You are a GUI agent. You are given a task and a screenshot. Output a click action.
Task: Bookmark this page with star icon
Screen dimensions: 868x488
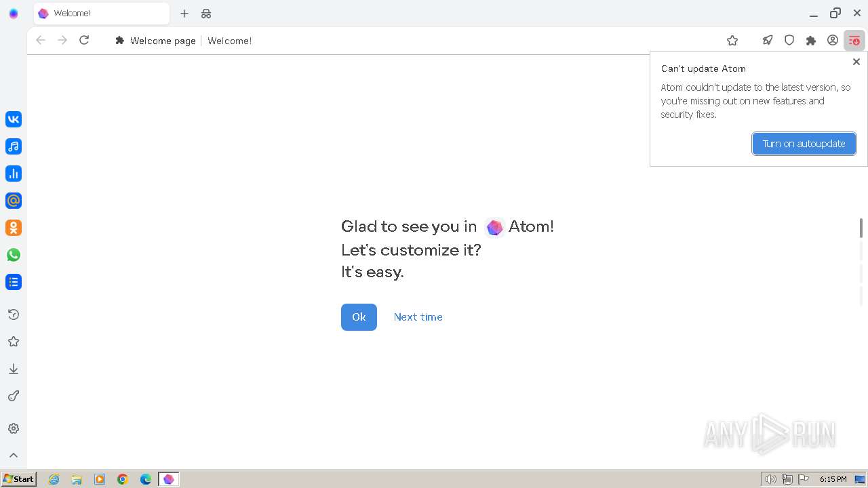coord(732,41)
